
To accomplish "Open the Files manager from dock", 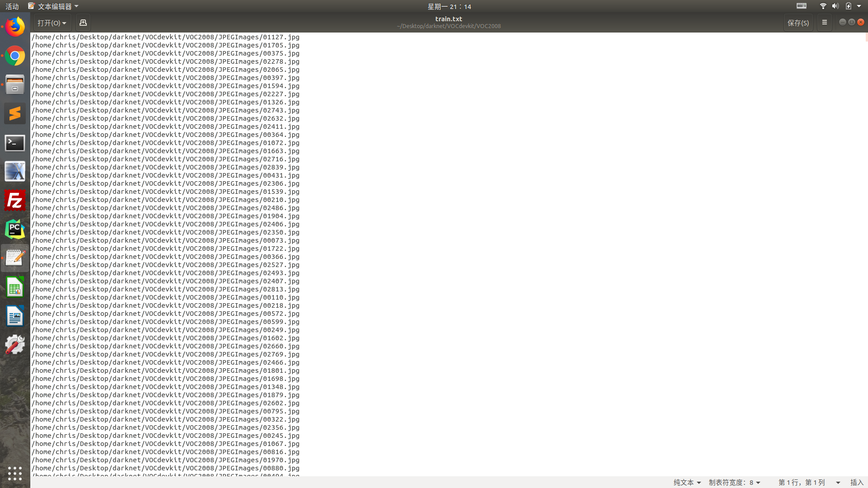I will [15, 85].
